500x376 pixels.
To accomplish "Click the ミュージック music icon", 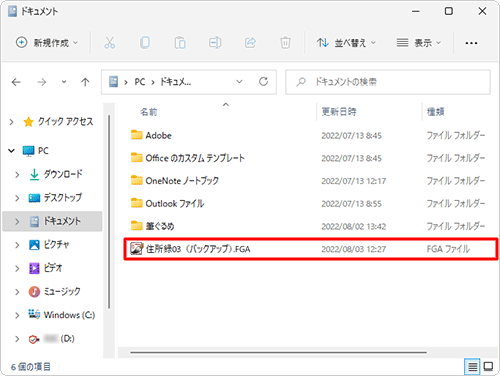I will [34, 292].
